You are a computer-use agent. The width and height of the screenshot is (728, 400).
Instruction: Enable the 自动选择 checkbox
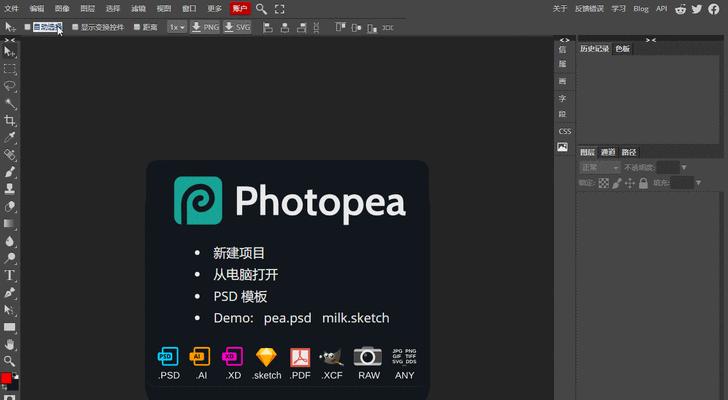tap(27, 27)
